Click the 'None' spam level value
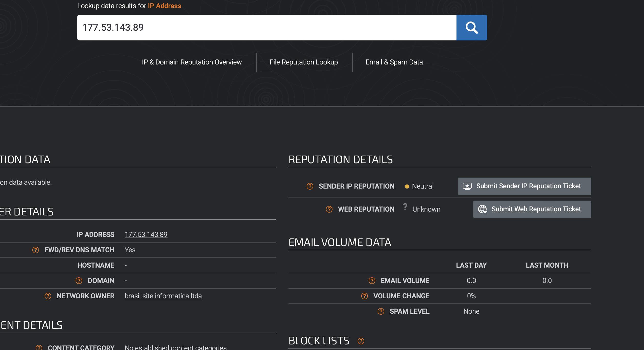The height and width of the screenshot is (350, 644). click(471, 311)
